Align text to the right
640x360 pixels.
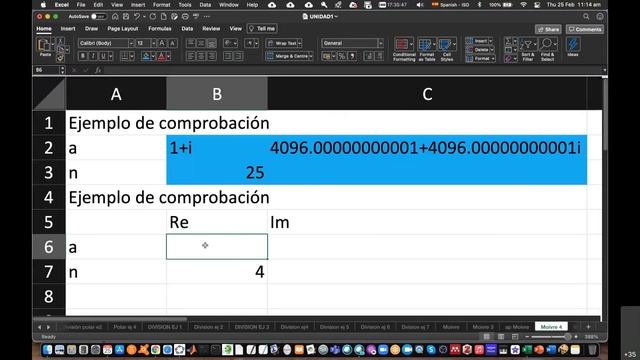tap(212, 56)
